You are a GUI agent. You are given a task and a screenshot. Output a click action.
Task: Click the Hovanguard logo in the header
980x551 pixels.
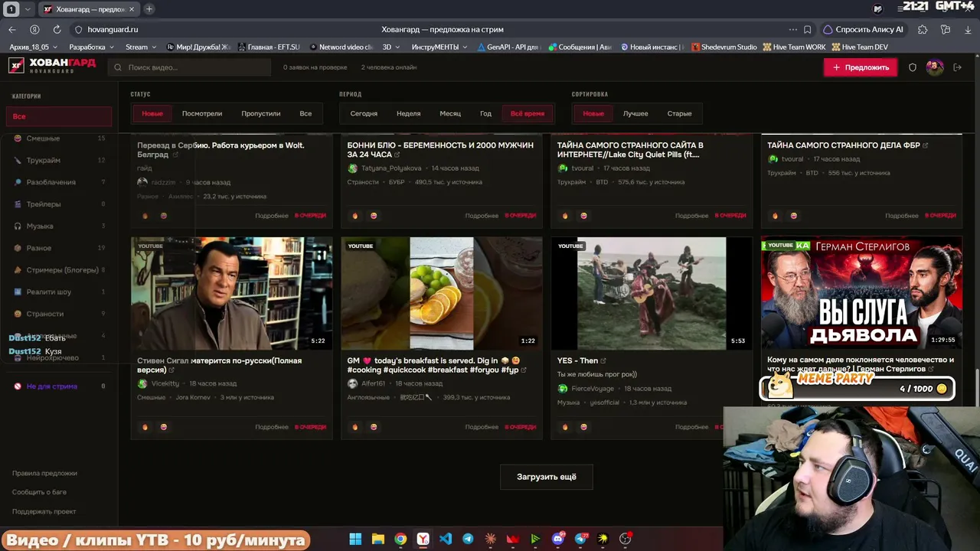[x=52, y=66]
